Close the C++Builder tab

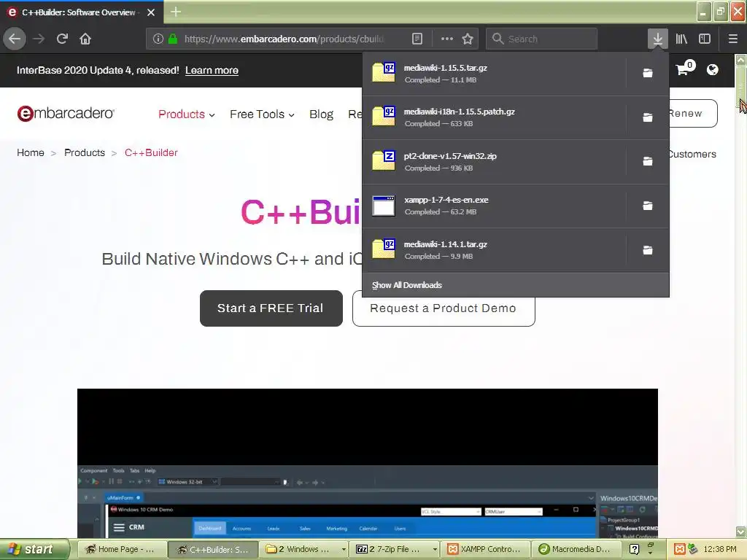[x=151, y=12]
